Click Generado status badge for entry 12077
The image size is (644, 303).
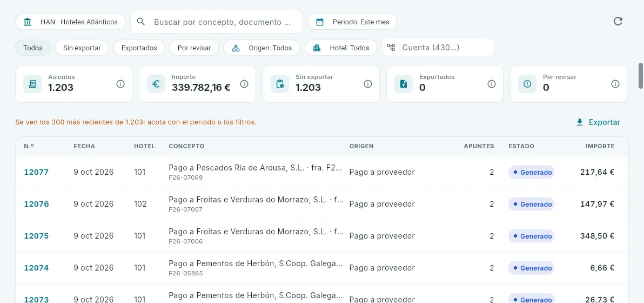click(532, 172)
